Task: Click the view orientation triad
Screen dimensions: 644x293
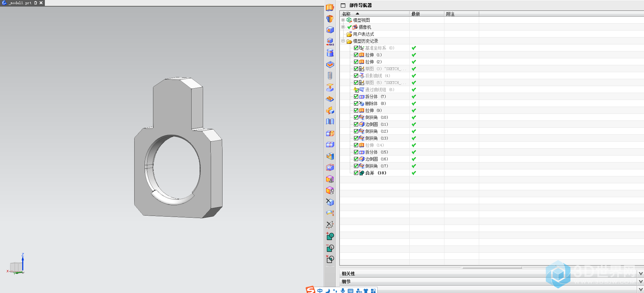Action: 16,265
